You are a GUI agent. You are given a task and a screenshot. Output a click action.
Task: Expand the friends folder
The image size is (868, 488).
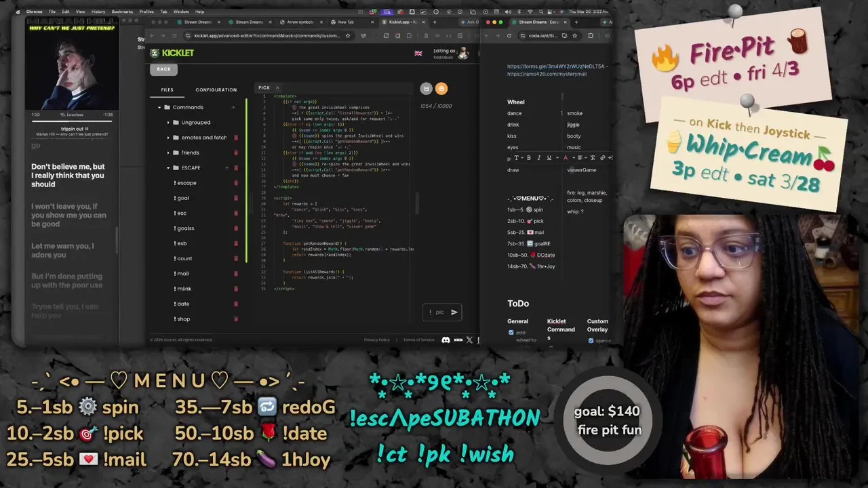pyautogui.click(x=168, y=152)
